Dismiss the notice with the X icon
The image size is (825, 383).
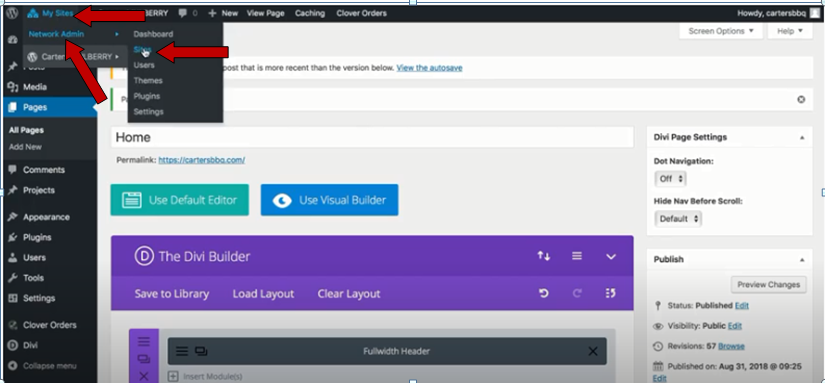801,99
